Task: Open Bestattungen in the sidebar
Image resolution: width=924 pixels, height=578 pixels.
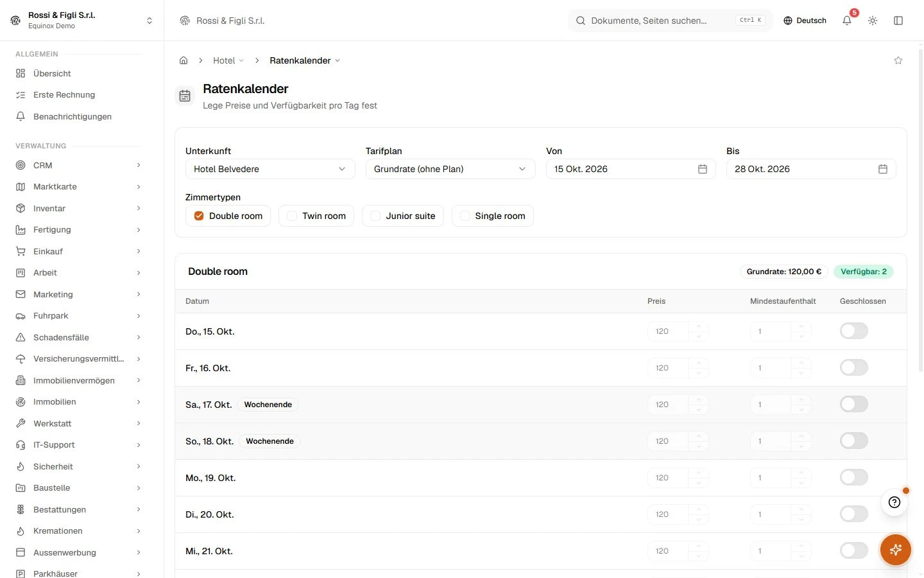Action: tap(78, 509)
